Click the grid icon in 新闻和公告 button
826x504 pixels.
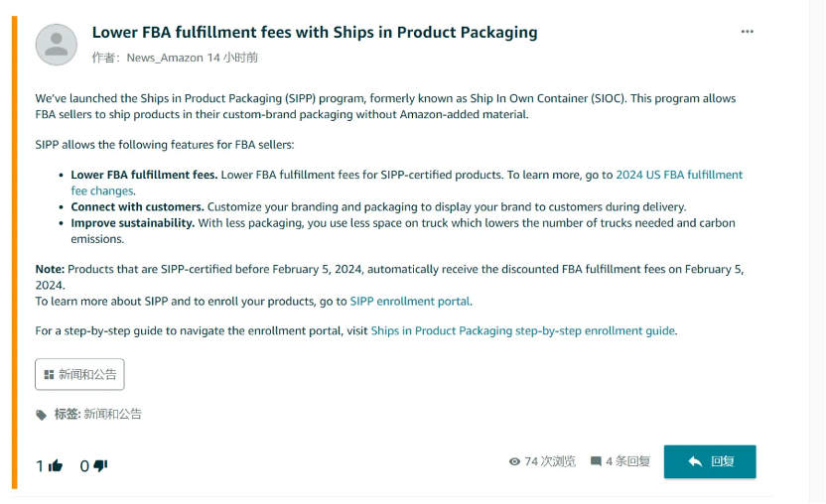(49, 374)
